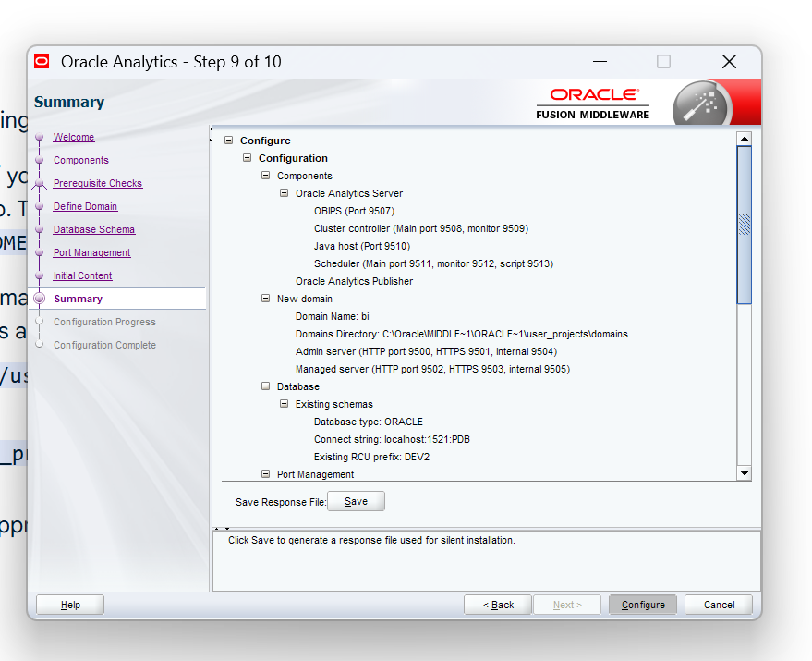Select the Connect string row
The width and height of the screenshot is (812, 661).
coord(392,440)
